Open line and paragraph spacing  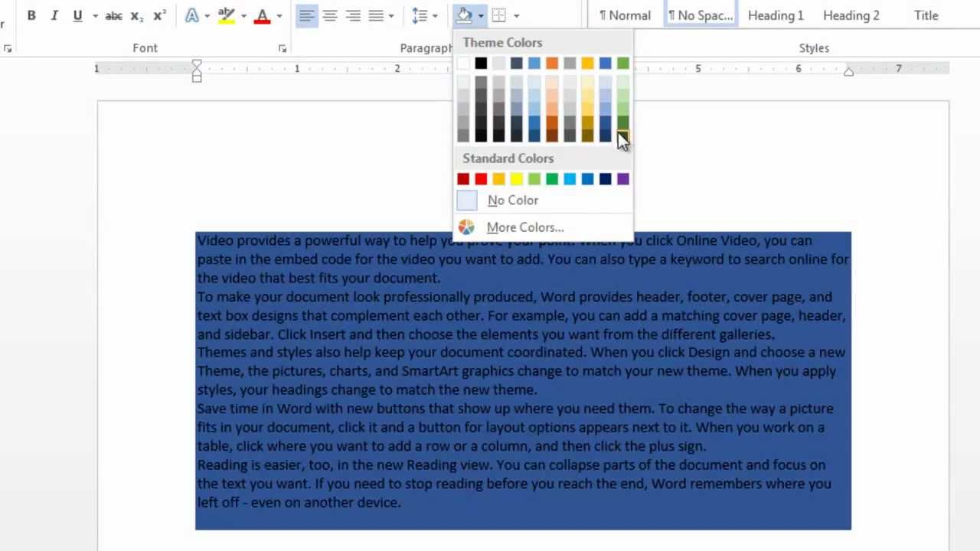click(420, 15)
